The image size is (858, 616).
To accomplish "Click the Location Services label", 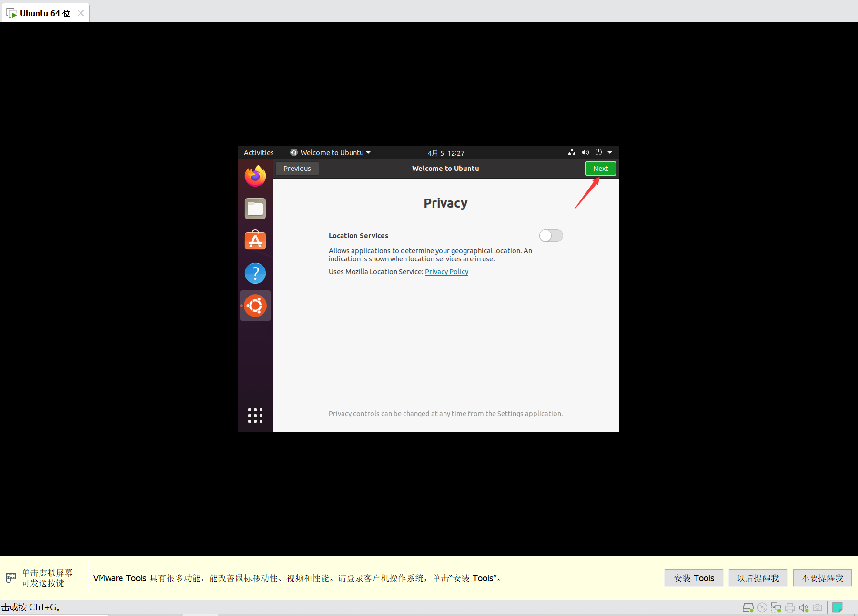I will (358, 236).
